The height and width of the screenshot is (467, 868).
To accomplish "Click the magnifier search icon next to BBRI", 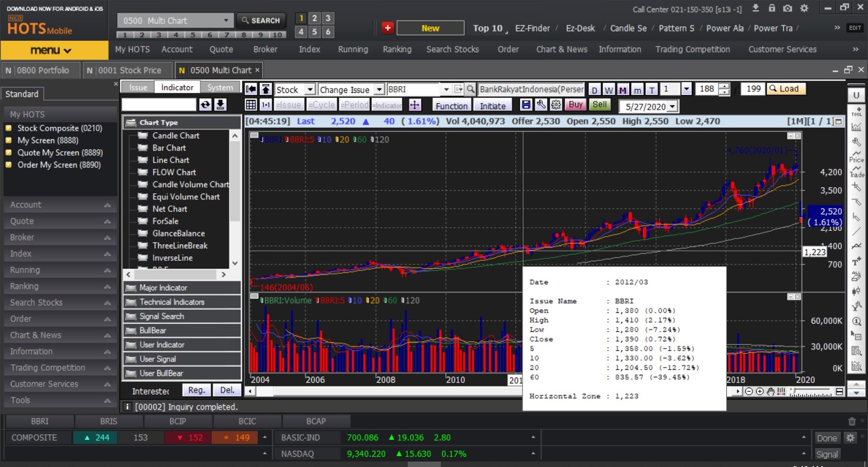I will pyautogui.click(x=470, y=90).
